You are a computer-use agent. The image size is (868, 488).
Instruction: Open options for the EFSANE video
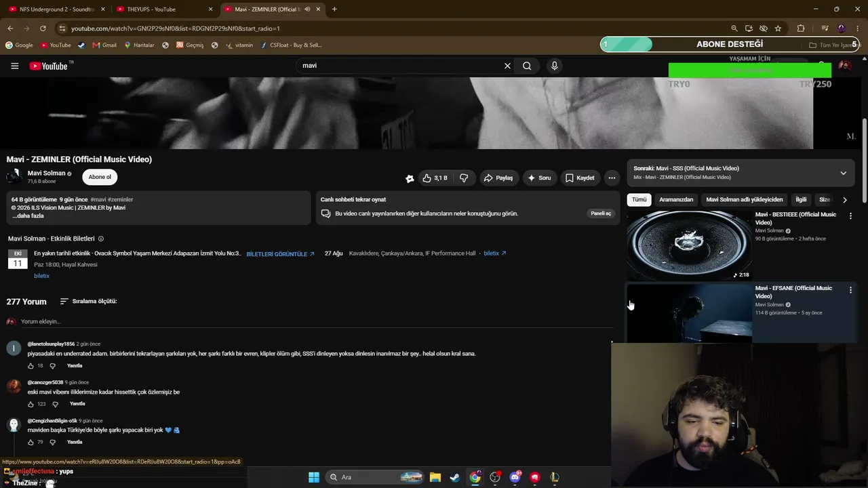pos(850,290)
